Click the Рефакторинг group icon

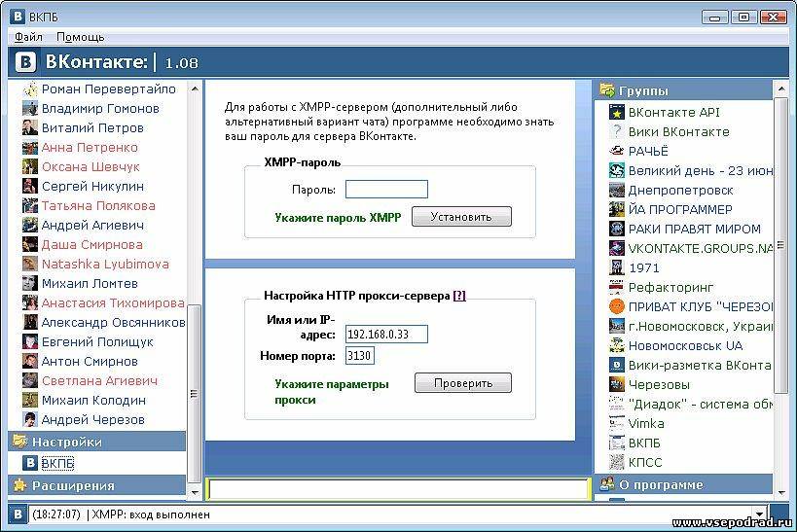click(617, 287)
